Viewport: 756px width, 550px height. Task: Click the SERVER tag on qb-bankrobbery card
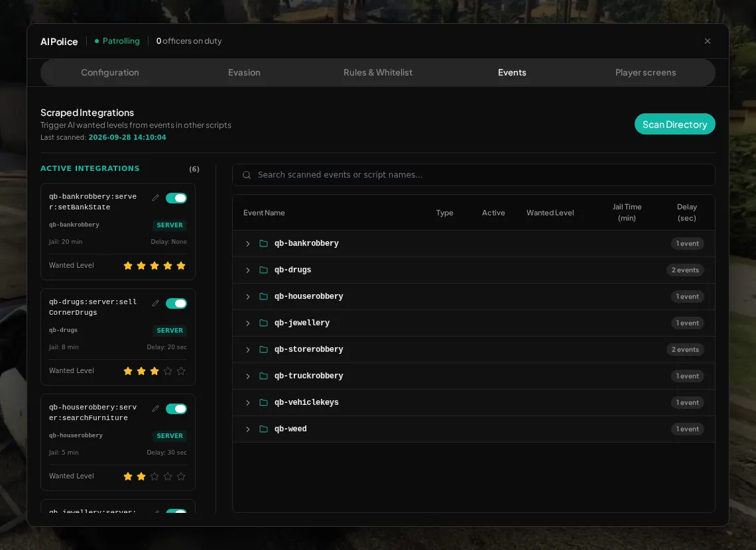[170, 225]
